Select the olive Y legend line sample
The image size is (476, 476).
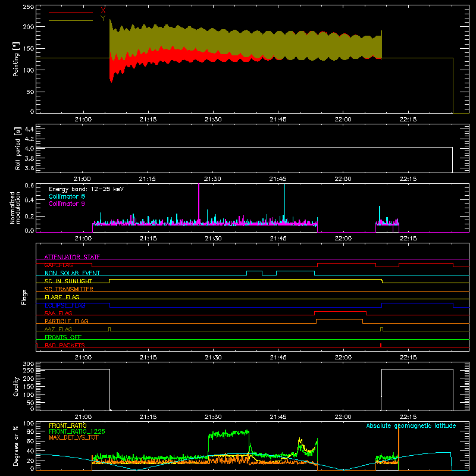pos(71,20)
